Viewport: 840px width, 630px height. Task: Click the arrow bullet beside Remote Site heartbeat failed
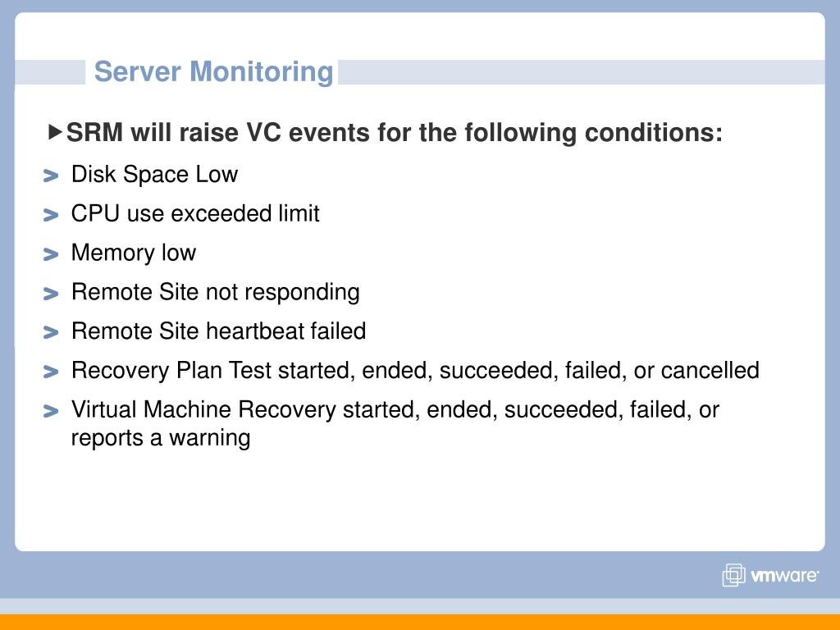(51, 333)
